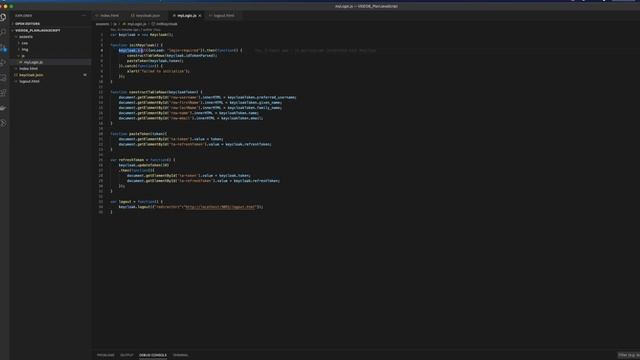
Task: Select the myLogin.js editor tab
Action: click(x=187, y=16)
